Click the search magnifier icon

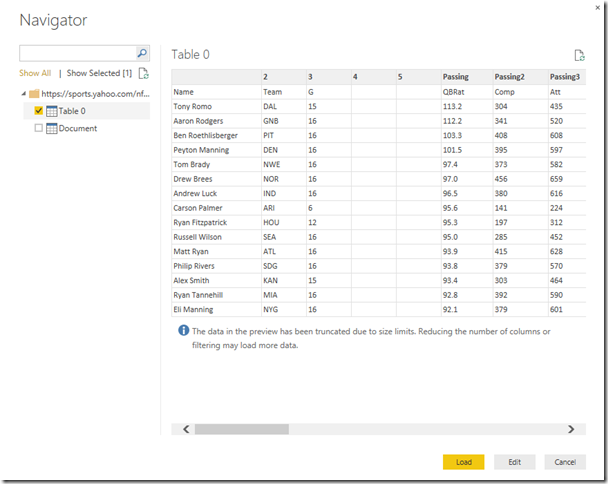tap(142, 54)
